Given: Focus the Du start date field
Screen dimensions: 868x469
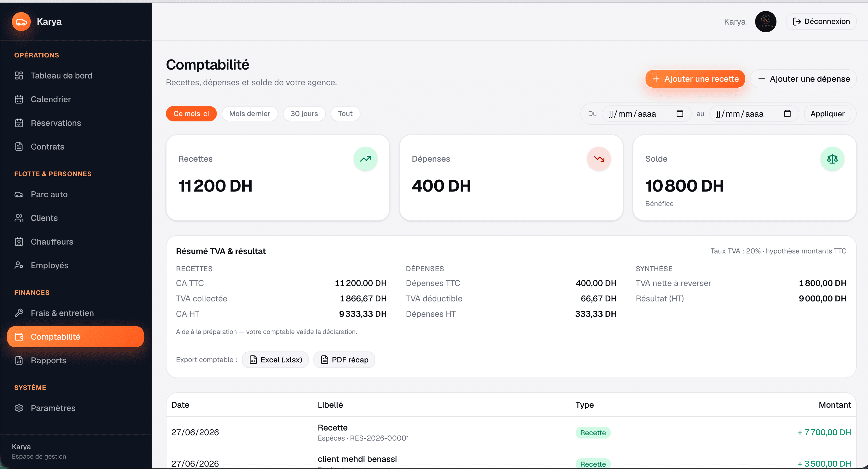Looking at the screenshot, I should pos(646,114).
